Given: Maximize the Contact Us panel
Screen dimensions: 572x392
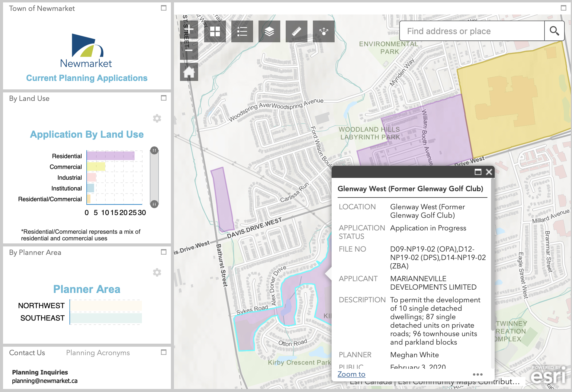Looking at the screenshot, I should [x=164, y=352].
